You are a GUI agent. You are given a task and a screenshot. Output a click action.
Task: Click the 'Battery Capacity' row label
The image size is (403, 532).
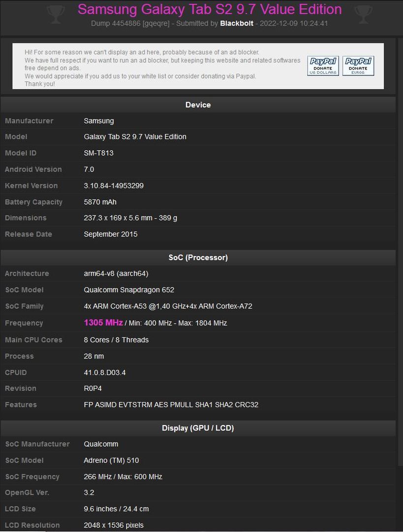click(33, 202)
